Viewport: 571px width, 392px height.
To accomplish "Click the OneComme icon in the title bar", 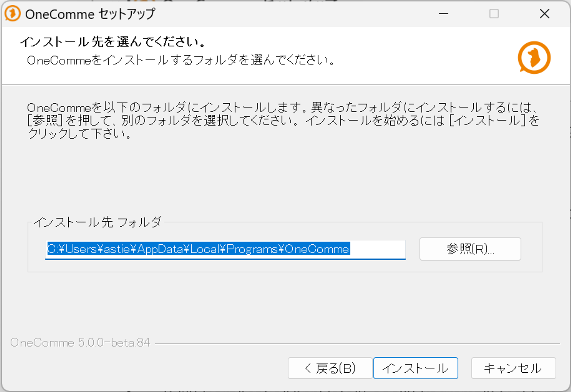I will (x=12, y=14).
